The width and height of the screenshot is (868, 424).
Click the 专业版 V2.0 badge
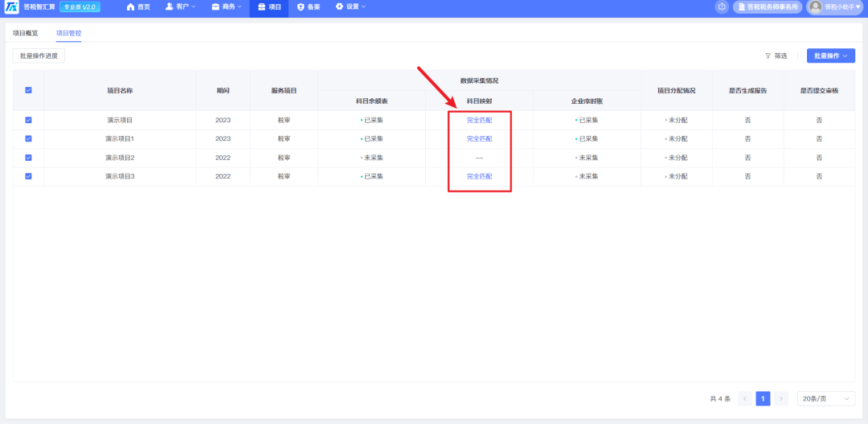(80, 7)
